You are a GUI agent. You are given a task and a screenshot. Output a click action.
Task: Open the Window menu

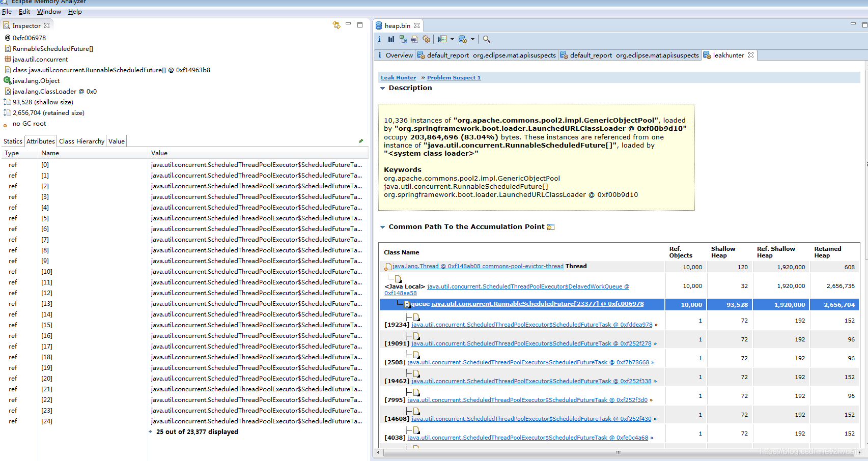49,11
